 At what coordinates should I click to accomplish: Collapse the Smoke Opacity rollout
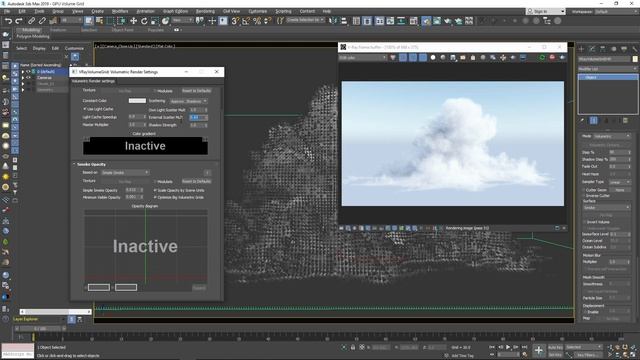pos(75,164)
